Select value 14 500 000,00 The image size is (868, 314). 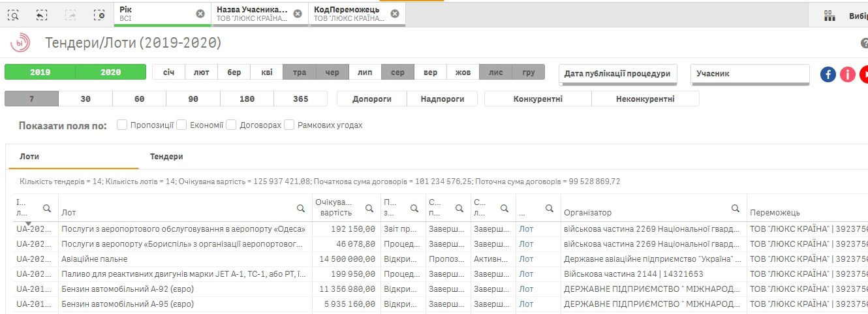pos(345,259)
